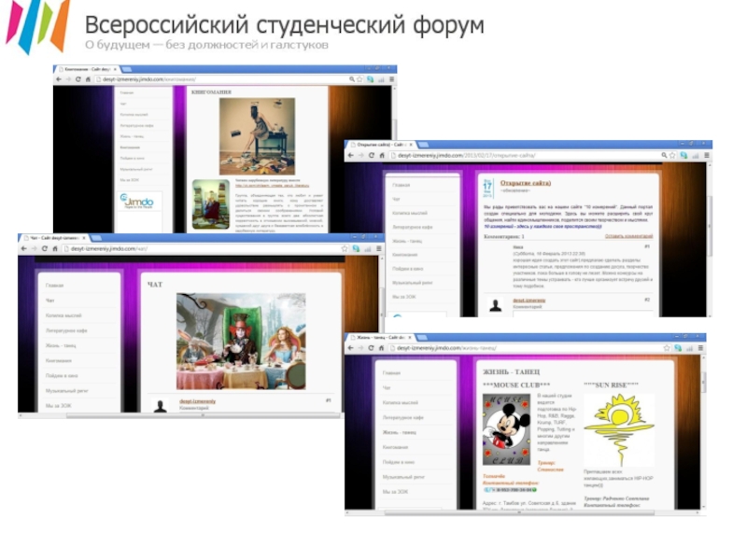Screen dimensions: 747x560
Task: Open Главная in the Книгомания window sidebar
Action: 127,92
